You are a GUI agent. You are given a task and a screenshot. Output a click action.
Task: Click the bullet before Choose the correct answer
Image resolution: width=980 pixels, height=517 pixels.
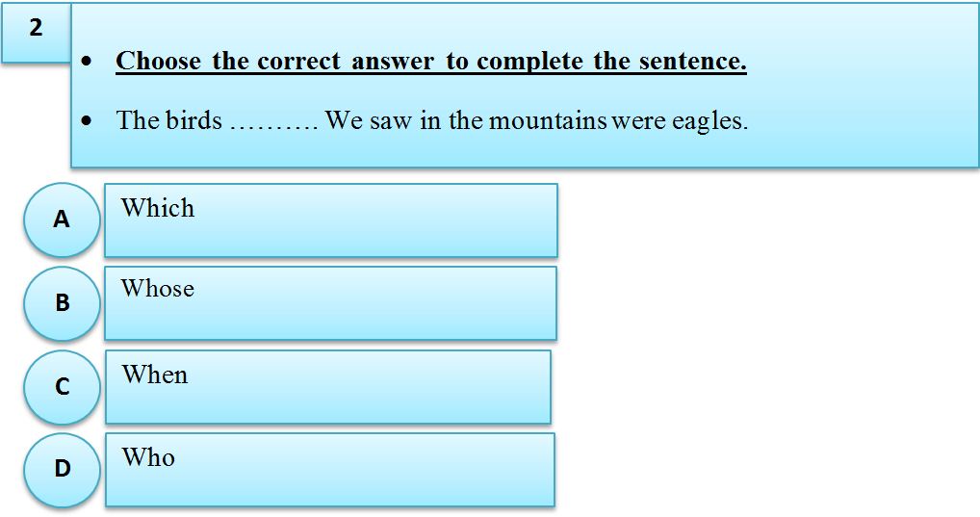[x=87, y=62]
